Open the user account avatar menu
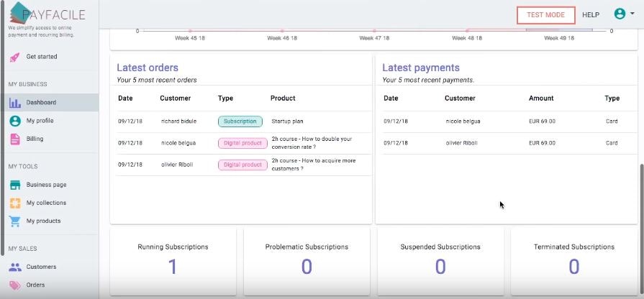The image size is (644, 299). pyautogui.click(x=624, y=14)
